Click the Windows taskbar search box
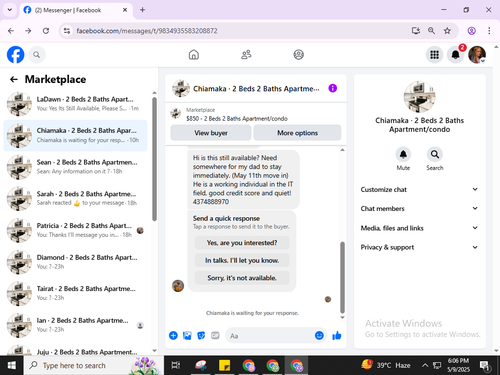This screenshot has height=375, width=500. coord(94,365)
